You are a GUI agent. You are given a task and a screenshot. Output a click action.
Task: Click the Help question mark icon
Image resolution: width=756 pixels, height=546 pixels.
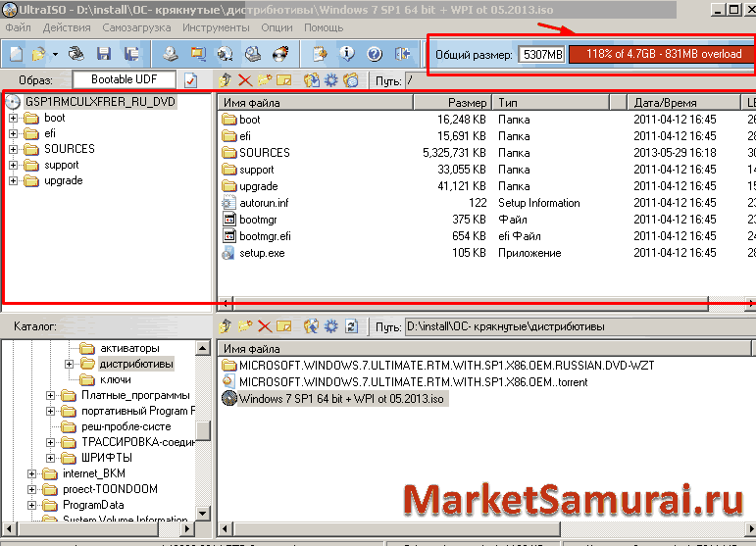coord(375,54)
